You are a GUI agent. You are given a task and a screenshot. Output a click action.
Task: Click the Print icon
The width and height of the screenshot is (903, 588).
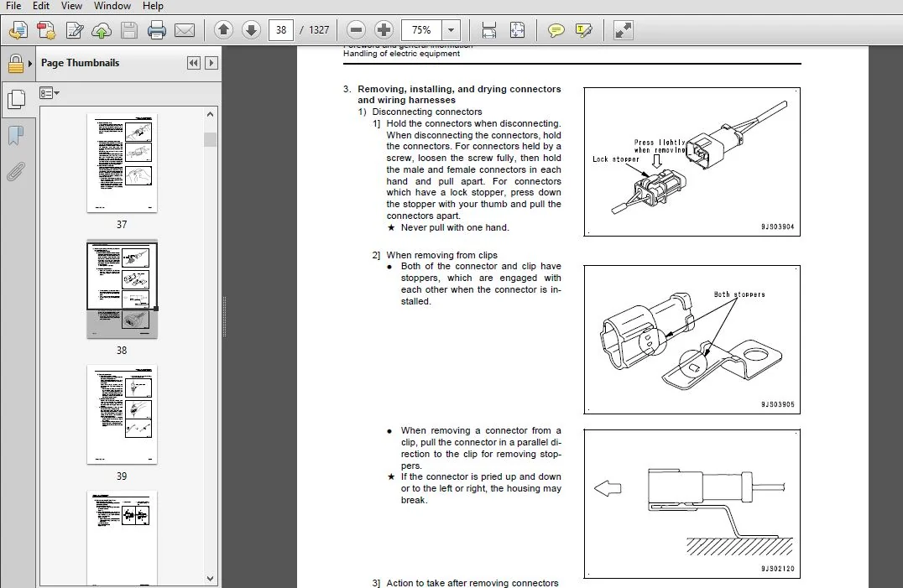(157, 30)
